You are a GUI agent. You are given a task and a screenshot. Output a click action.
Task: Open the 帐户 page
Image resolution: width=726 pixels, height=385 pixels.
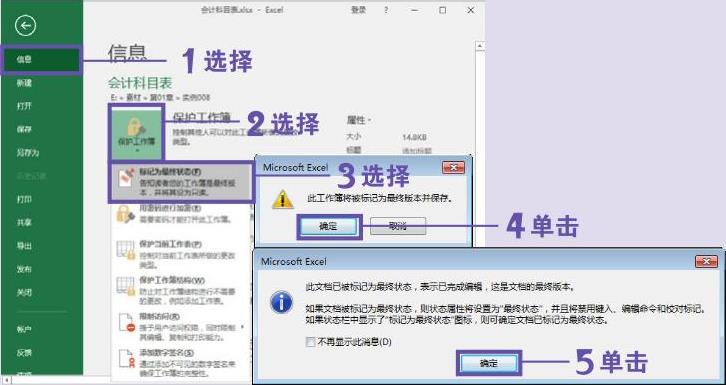point(24,329)
